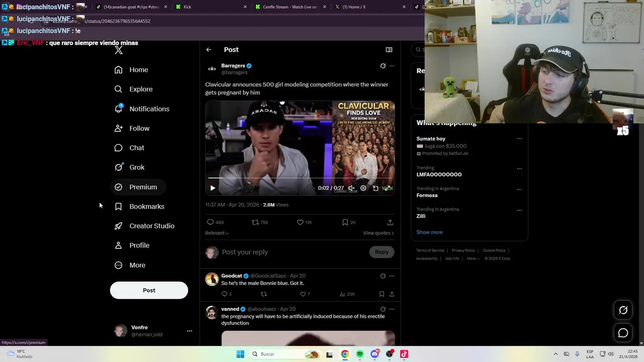Image resolution: width=644 pixels, height=362 pixels.
Task: Repost Goodcat's reply
Action: pos(264,294)
